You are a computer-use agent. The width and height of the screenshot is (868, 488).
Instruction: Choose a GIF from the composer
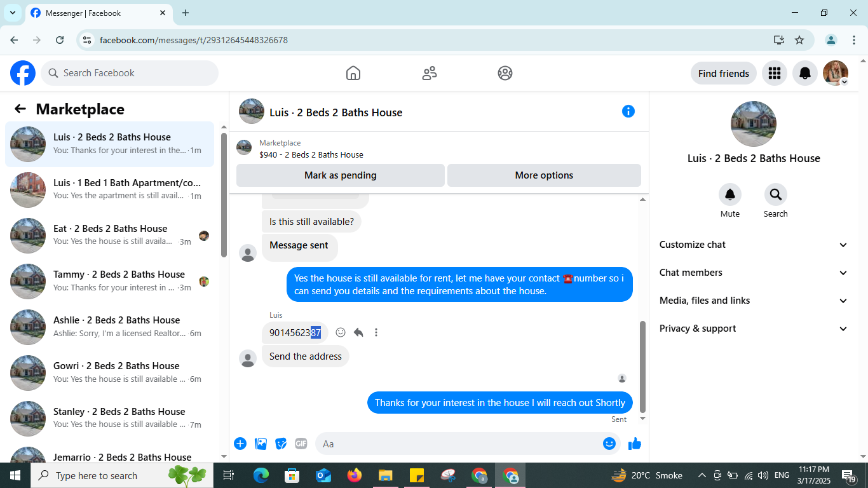click(301, 444)
